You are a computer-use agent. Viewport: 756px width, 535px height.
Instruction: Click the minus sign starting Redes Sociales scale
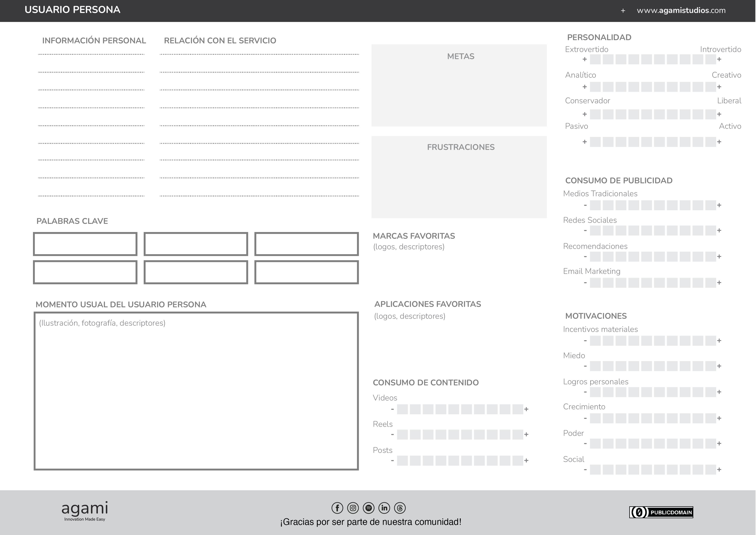(x=585, y=230)
